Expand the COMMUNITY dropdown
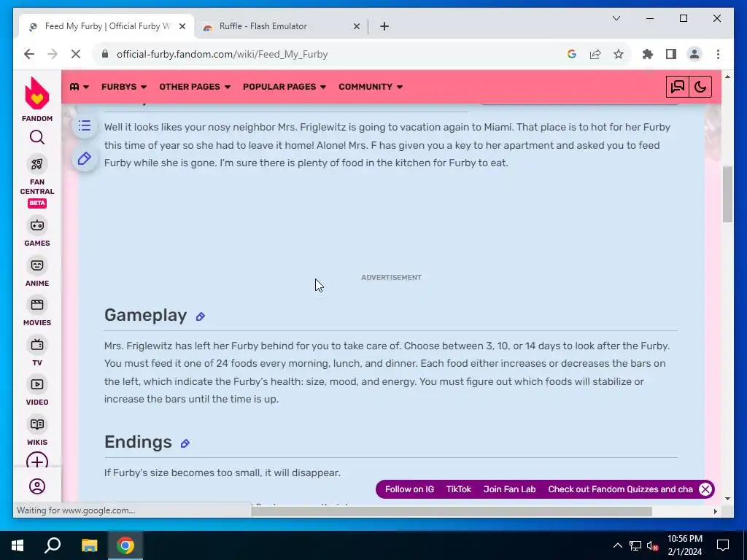The height and width of the screenshot is (560, 747). point(371,87)
